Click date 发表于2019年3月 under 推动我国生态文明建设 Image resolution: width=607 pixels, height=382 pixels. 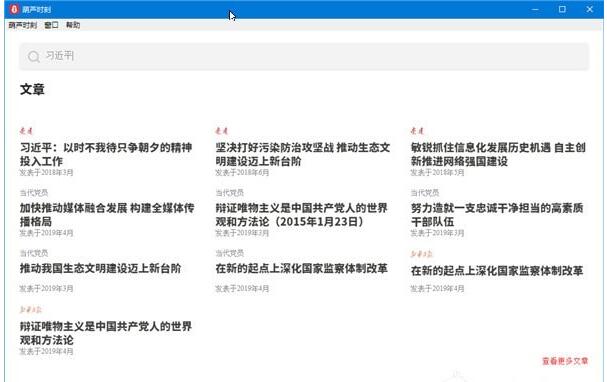pyautogui.click(x=46, y=289)
